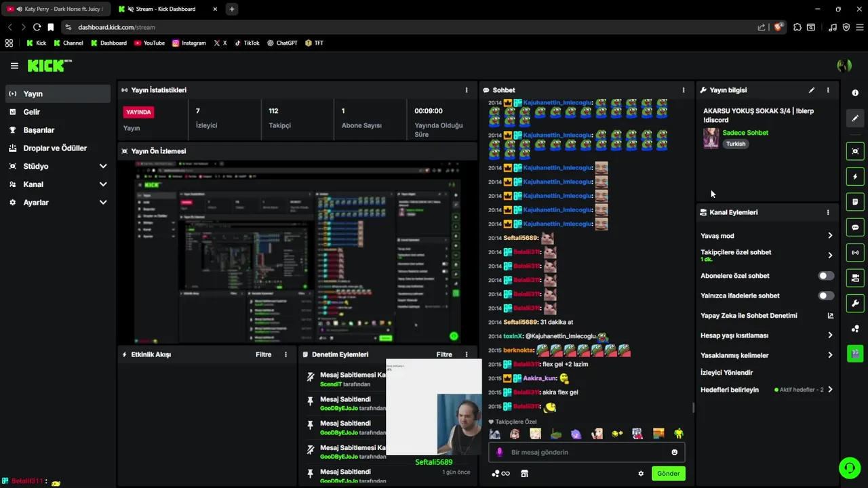Screen dimensions: 868x488
Task: Open Etkinlik Akışı panel three-dot menu
Action: coord(285,354)
